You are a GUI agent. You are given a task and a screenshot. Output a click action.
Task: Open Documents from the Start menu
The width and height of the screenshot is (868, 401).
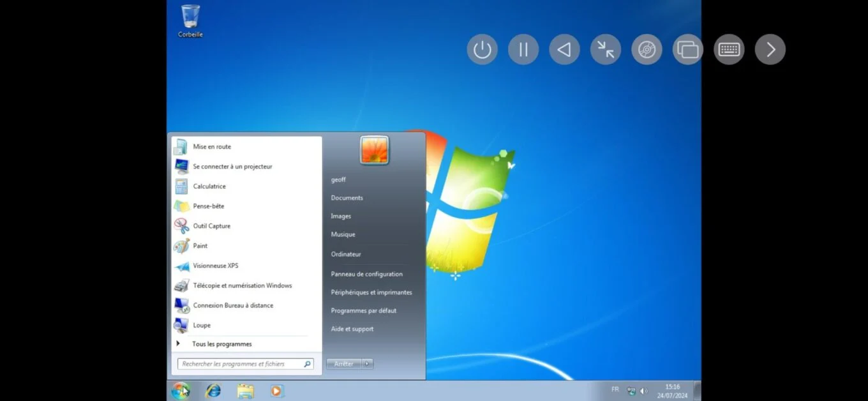[347, 198]
